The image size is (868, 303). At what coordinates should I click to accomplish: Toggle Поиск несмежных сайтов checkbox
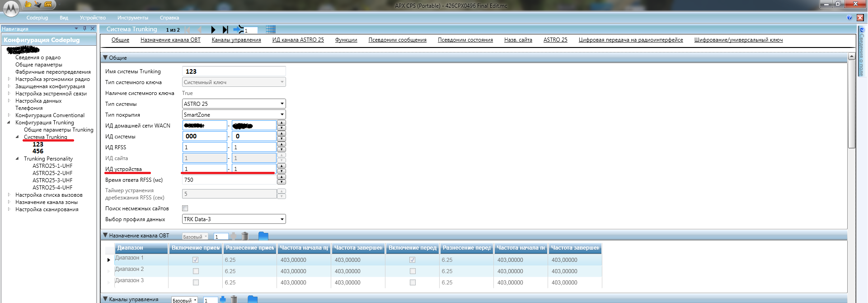(x=185, y=208)
